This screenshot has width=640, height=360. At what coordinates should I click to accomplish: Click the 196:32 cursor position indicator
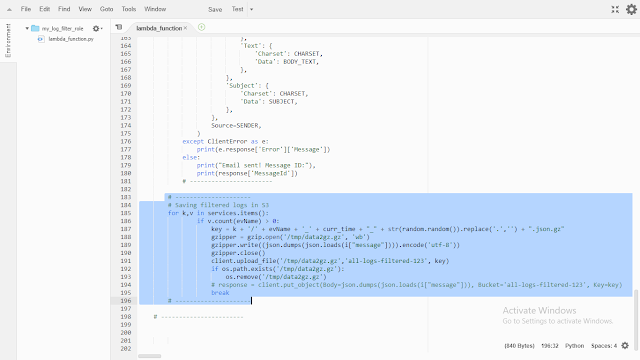[x=549, y=346]
